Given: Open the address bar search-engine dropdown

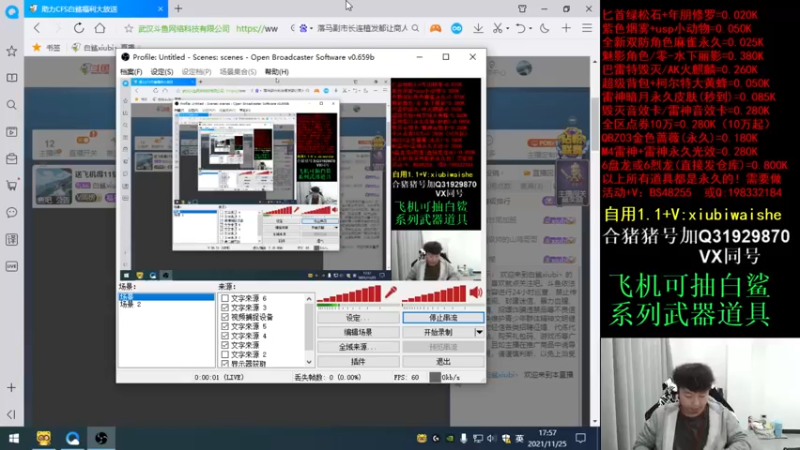Looking at the screenshot, I should tap(311, 29).
